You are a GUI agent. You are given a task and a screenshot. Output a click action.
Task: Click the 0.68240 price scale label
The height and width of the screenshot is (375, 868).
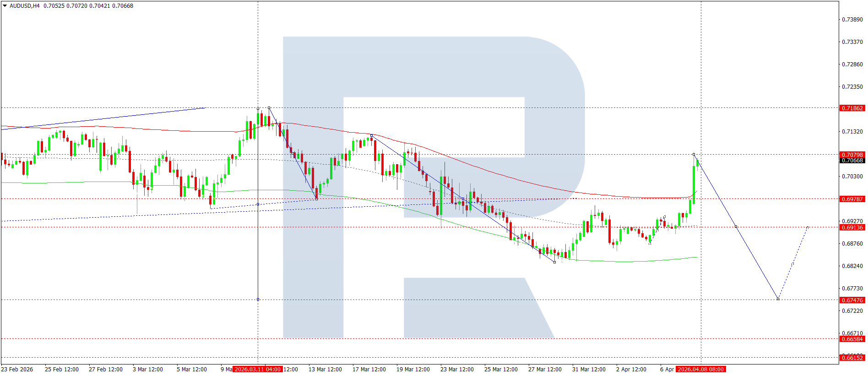click(852, 266)
